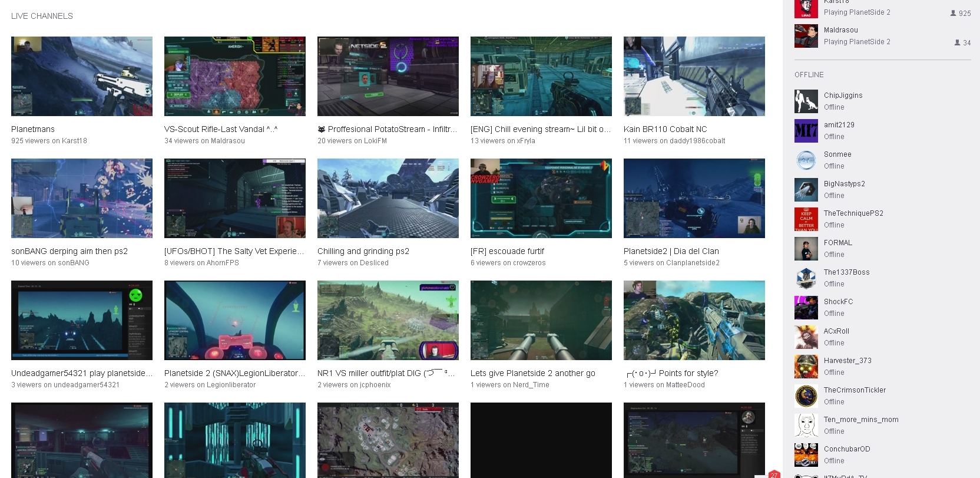Click the red 27 notification badge
Image resolution: width=980 pixels, height=478 pixels.
pos(774,474)
